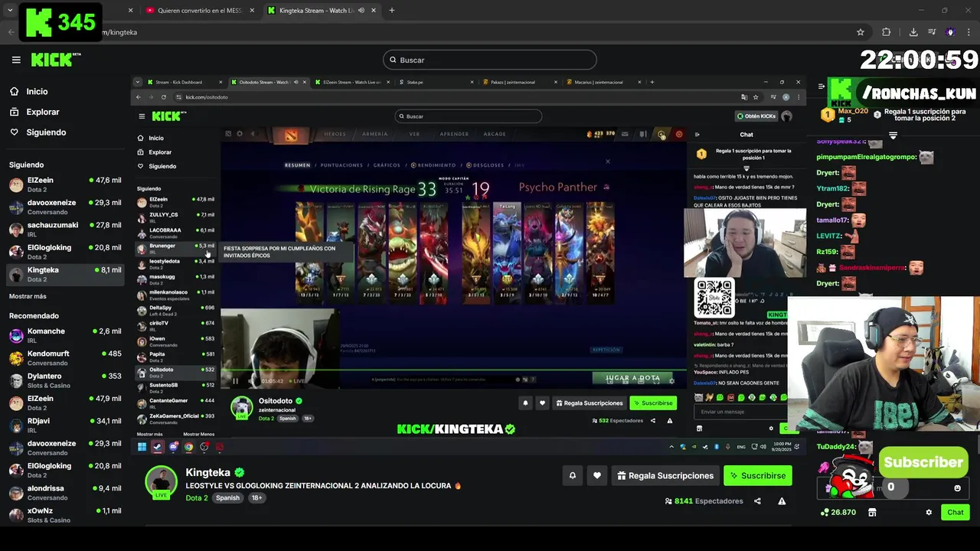
Task: Expand hidden system tray icons chevron
Action: [x=671, y=447]
